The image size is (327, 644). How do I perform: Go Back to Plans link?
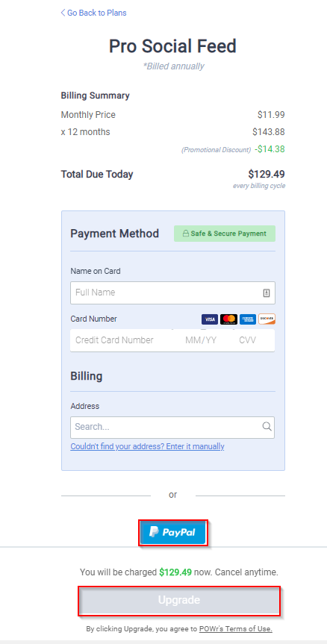(93, 13)
